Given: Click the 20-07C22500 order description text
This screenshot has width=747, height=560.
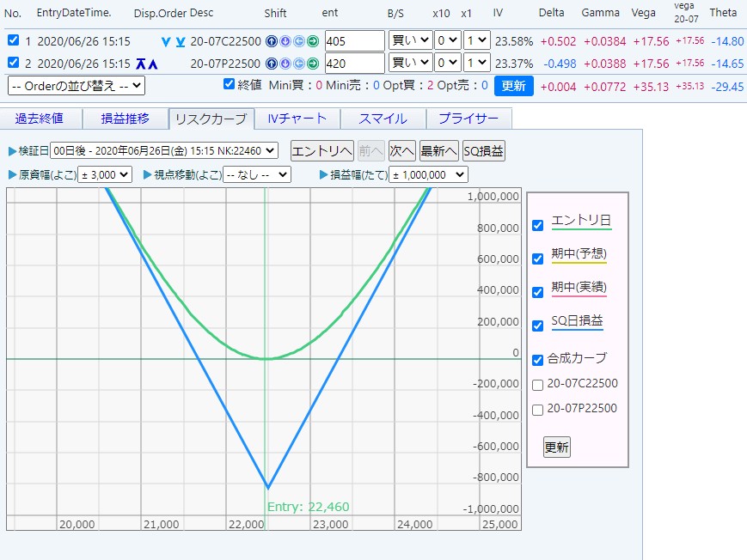Looking at the screenshot, I should (x=226, y=41).
